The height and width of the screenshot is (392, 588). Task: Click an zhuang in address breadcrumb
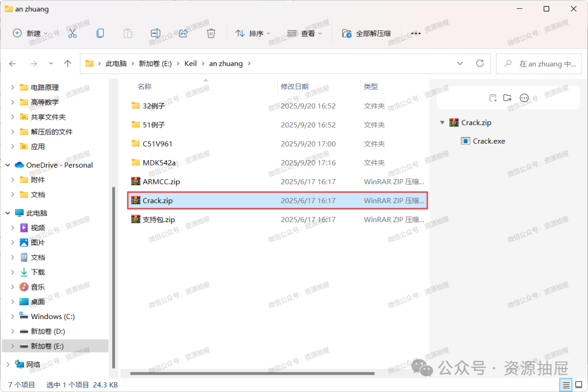[226, 64]
